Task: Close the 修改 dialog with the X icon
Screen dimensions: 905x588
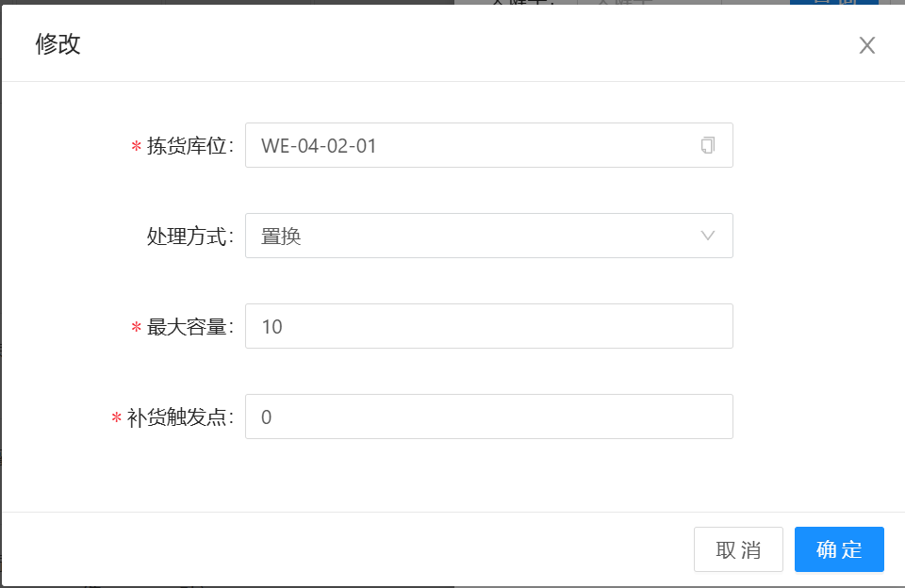Action: click(867, 45)
